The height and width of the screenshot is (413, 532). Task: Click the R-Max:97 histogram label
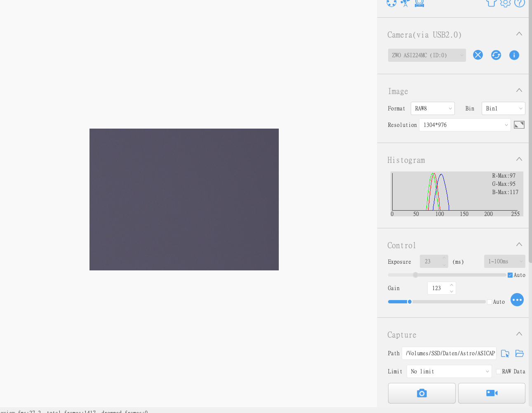pyautogui.click(x=504, y=176)
